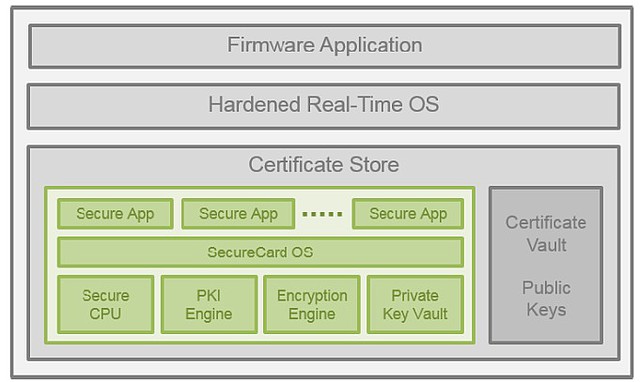This screenshot has height=382, width=640.
Task: Click the Public Keys label
Action: pyautogui.click(x=546, y=299)
